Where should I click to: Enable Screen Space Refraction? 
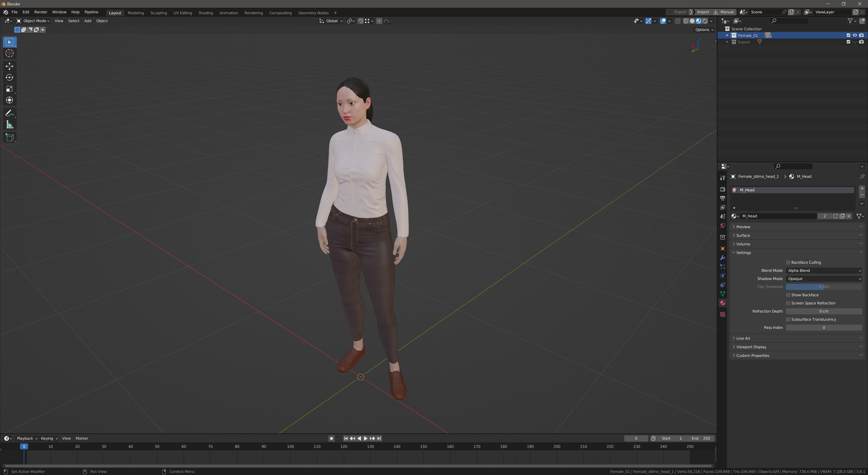pos(788,303)
